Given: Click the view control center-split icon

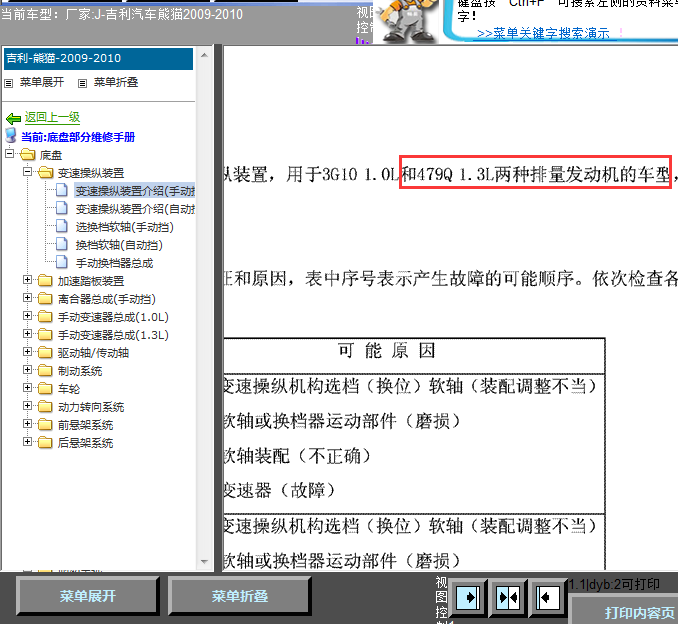Looking at the screenshot, I should [508, 598].
